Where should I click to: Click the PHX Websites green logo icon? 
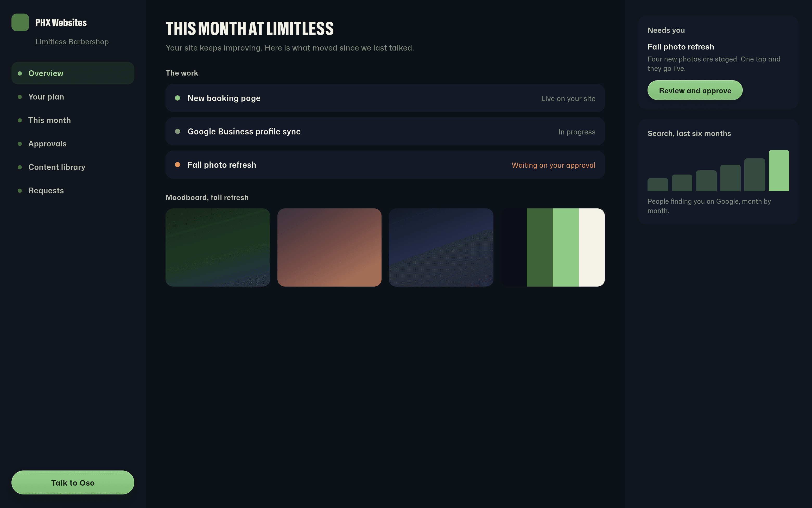(x=20, y=22)
